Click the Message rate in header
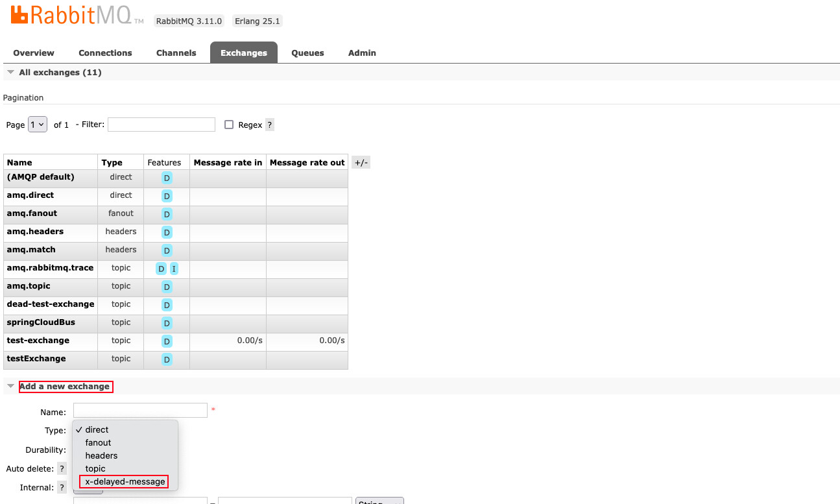 [x=228, y=163]
